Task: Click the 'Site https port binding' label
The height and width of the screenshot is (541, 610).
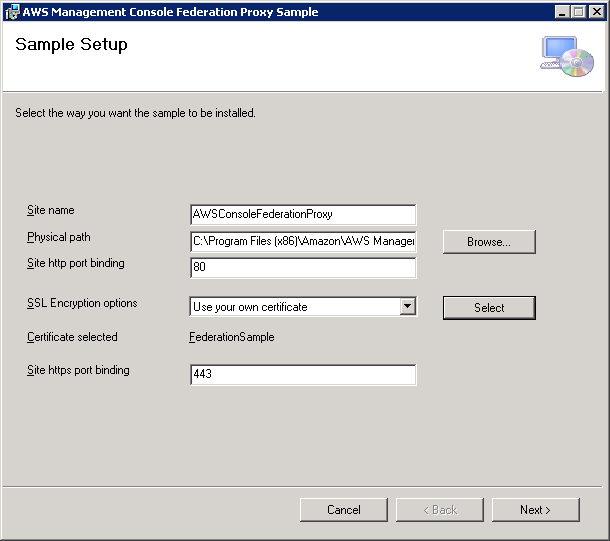Action: [x=78, y=370]
